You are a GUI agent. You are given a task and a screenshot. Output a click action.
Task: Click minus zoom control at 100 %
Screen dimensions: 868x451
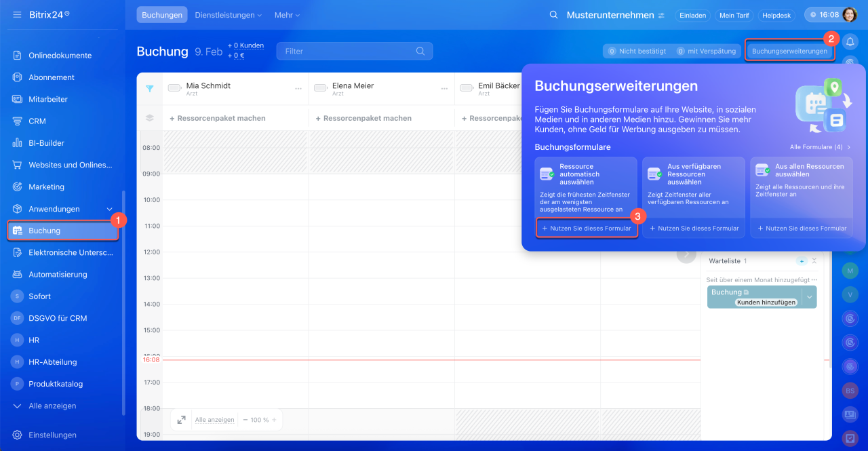[245, 420]
